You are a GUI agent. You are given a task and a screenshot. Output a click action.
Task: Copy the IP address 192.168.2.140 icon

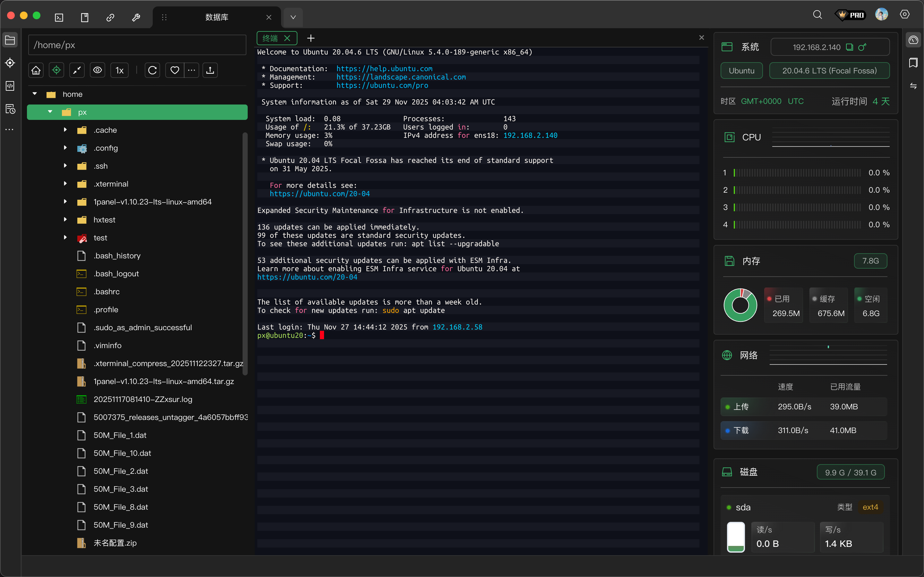coord(850,47)
